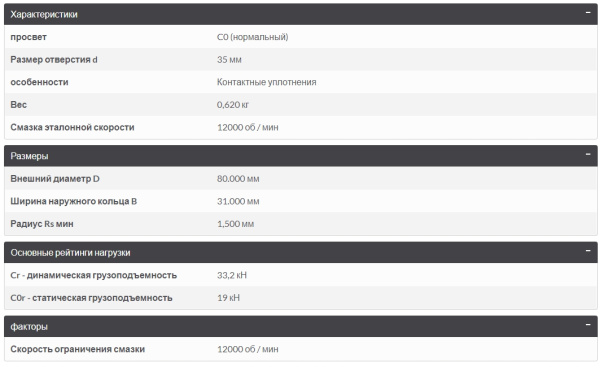Collapse Основные рейтинги нагрузки minus icon
Image resolution: width=600 pixels, height=376 pixels.
pyautogui.click(x=588, y=251)
